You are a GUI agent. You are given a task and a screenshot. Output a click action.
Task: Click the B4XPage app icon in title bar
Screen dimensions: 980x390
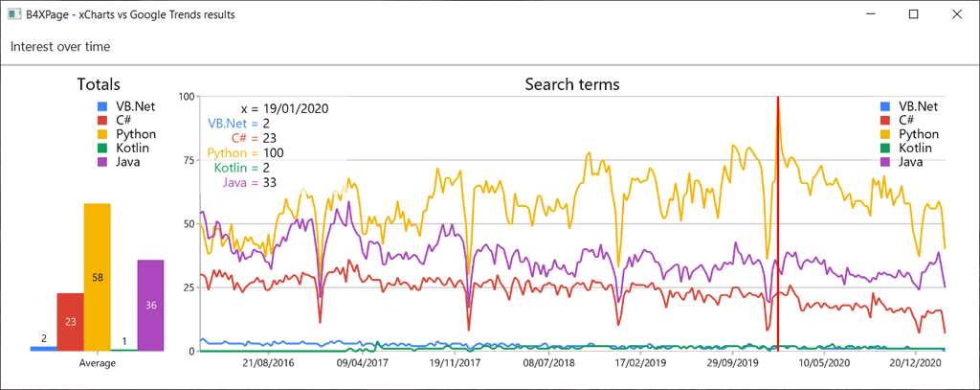pyautogui.click(x=14, y=14)
